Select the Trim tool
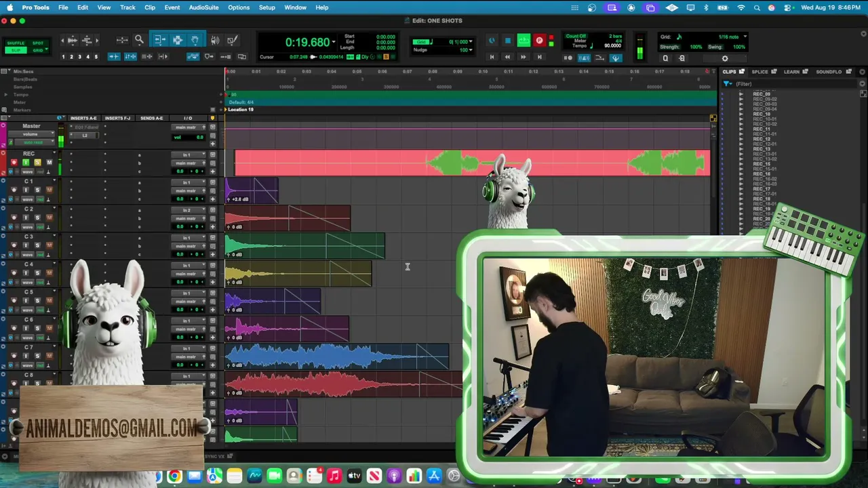 pos(160,41)
